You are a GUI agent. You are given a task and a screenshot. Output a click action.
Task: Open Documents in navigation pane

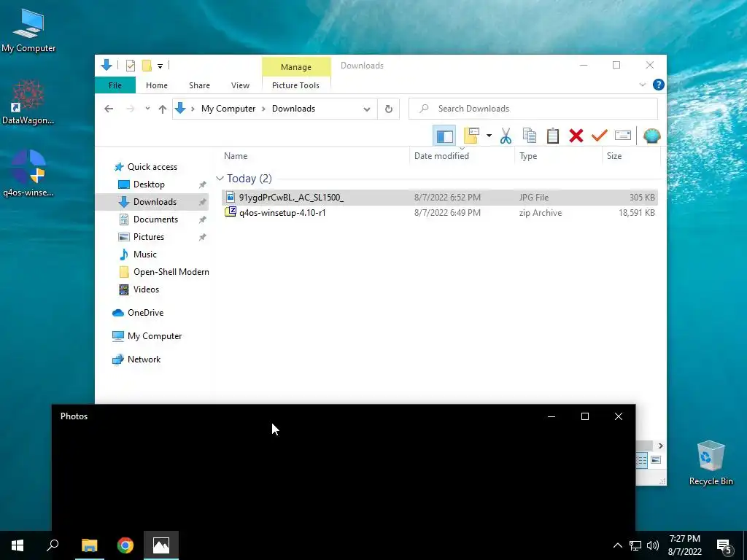click(155, 219)
